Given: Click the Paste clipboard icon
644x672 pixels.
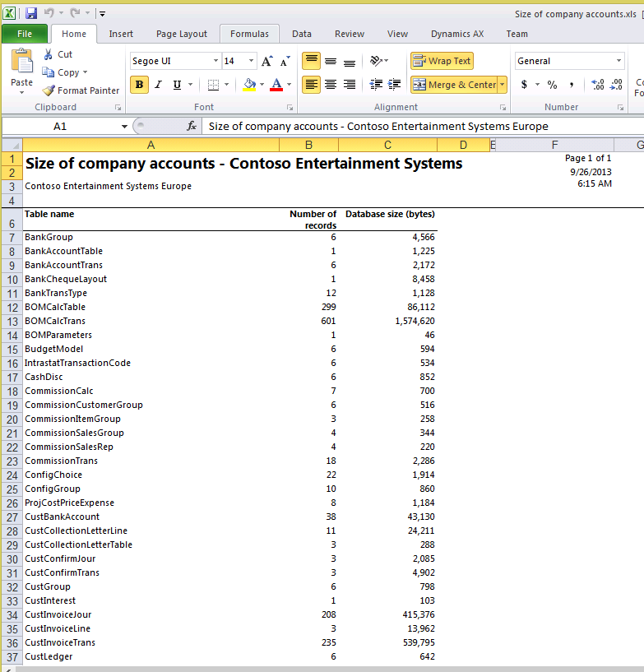Looking at the screenshot, I should pos(21,63).
